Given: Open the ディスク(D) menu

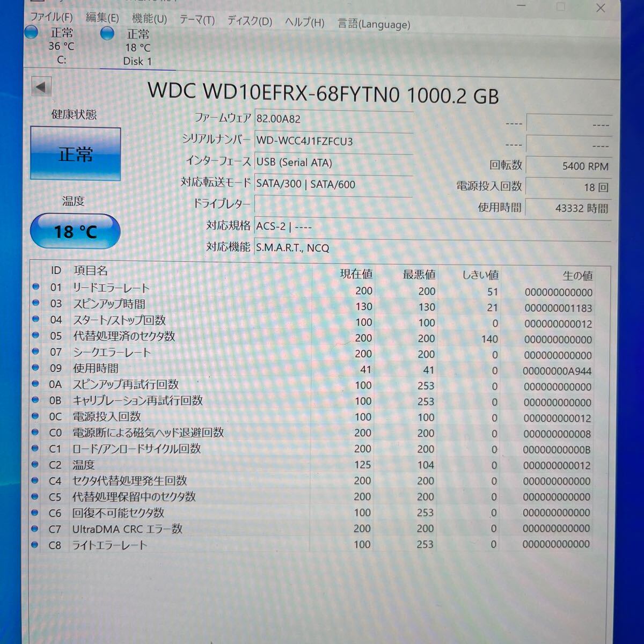Looking at the screenshot, I should (x=250, y=21).
